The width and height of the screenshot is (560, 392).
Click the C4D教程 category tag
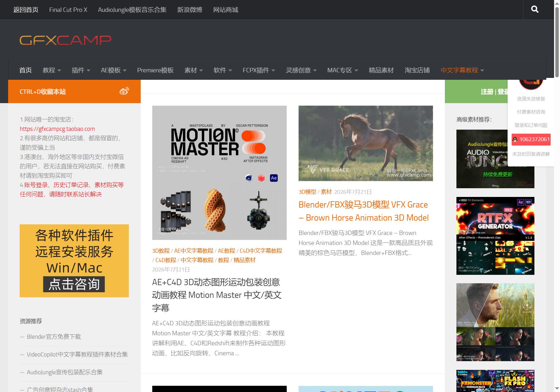click(x=166, y=260)
